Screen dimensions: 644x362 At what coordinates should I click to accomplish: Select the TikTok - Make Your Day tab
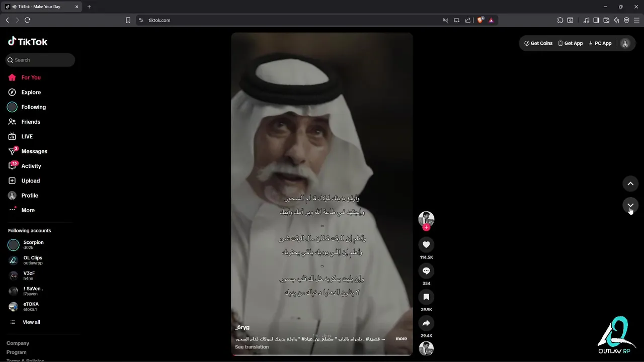42,7
